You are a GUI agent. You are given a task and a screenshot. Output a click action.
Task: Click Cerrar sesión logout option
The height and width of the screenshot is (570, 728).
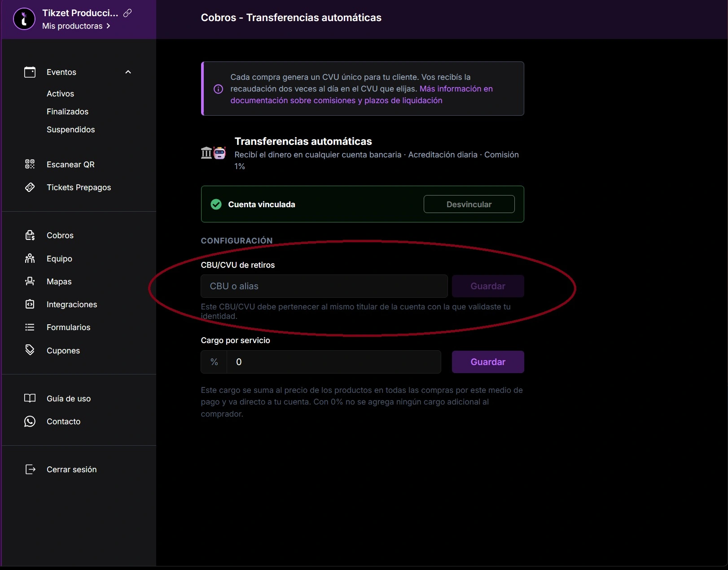click(72, 469)
